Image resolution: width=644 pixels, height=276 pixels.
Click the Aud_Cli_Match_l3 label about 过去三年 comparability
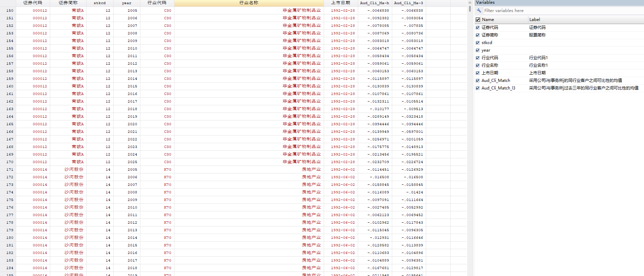tap(584, 88)
